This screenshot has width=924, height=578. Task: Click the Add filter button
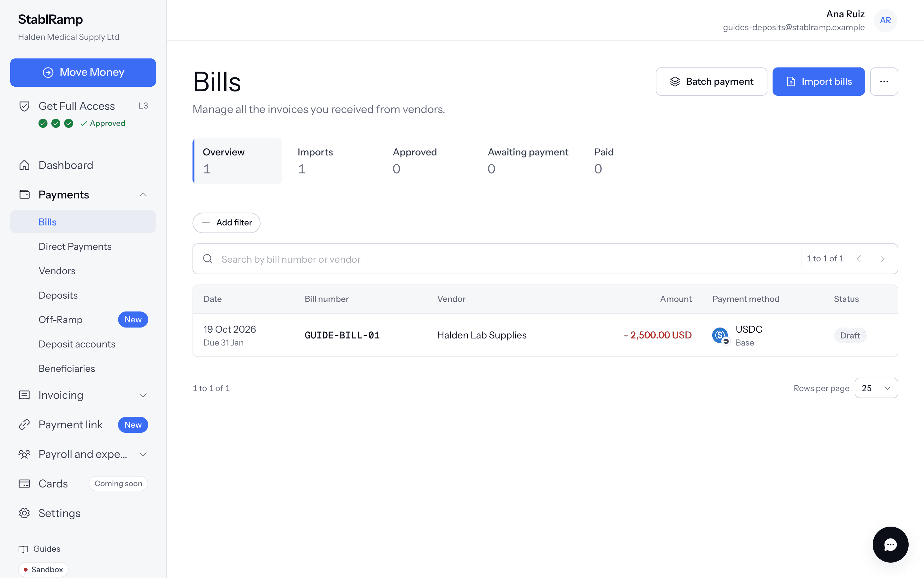point(227,223)
